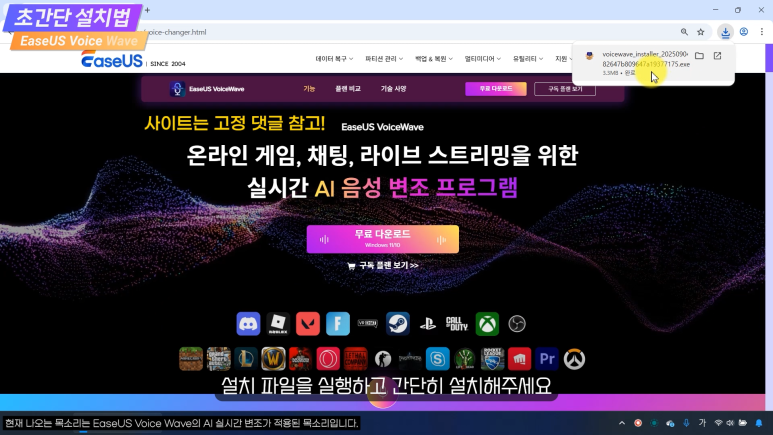Click the Xbox app icon

point(487,324)
